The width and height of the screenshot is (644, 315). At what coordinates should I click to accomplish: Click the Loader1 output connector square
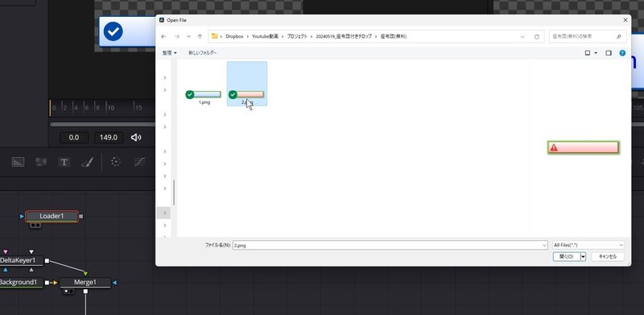click(x=81, y=216)
